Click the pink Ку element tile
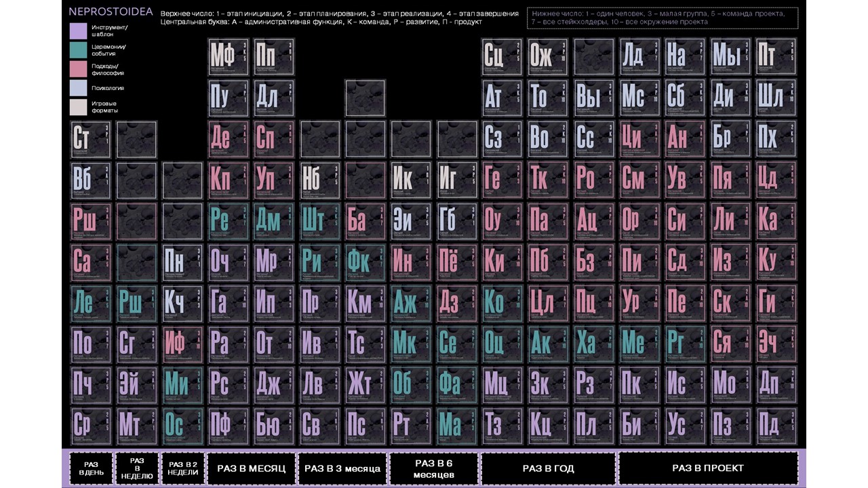The width and height of the screenshot is (868, 488). [x=776, y=262]
